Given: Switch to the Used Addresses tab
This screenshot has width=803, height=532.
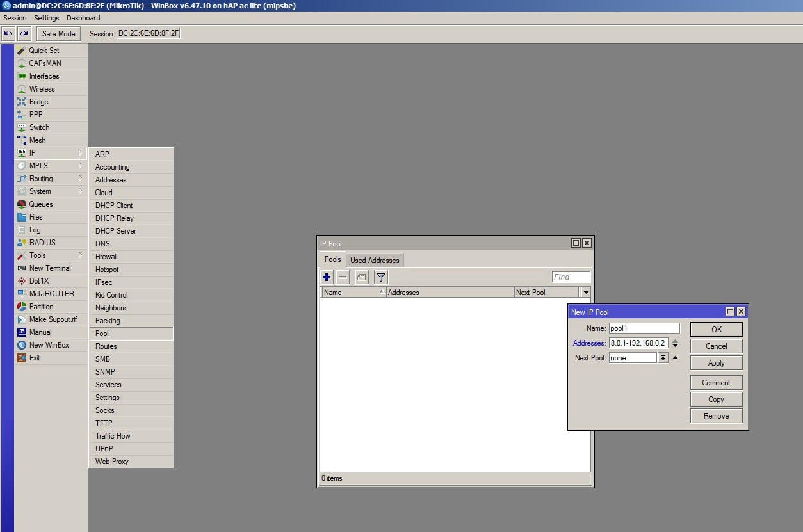Looking at the screenshot, I should click(x=375, y=260).
